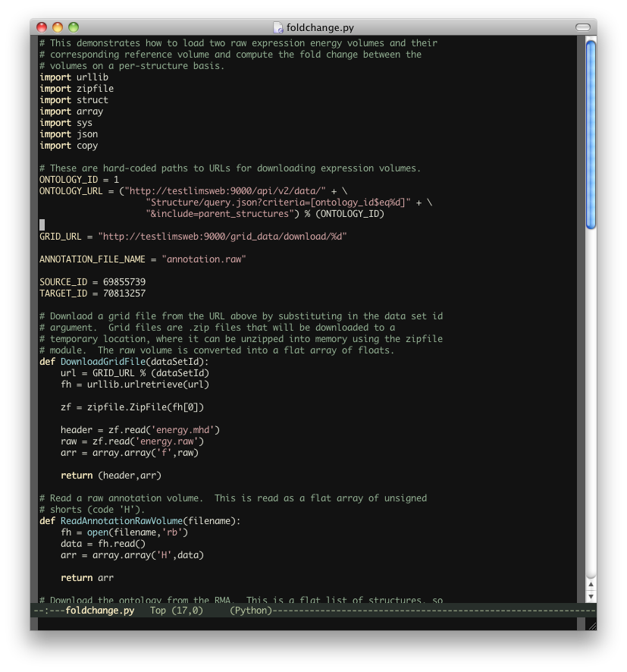627x672 pixels.
Task: Click the comment "# shorts (code 'H')."
Action: click(92, 510)
